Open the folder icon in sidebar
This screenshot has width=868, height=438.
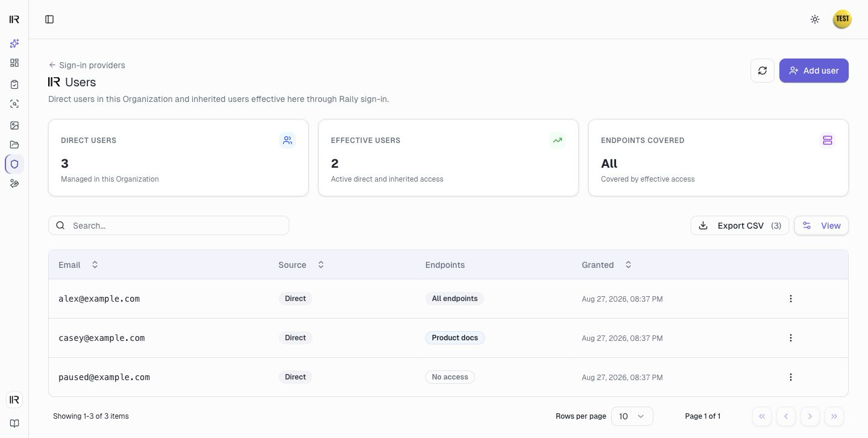point(14,145)
